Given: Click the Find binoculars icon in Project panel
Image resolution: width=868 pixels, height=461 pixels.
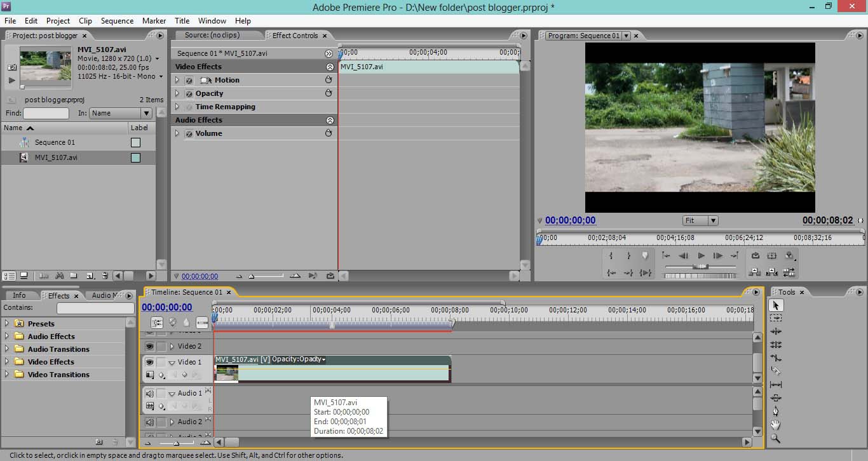Looking at the screenshot, I should (59, 276).
